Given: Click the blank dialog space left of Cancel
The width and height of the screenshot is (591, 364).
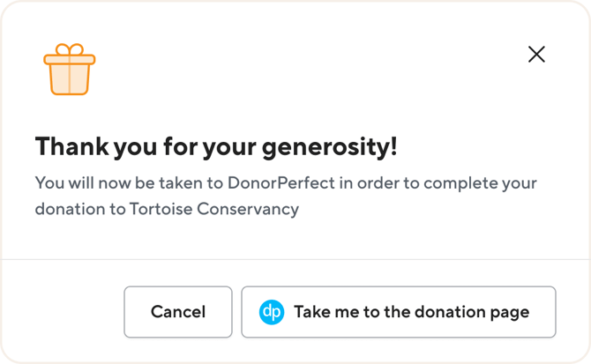Looking at the screenshot, I should coord(62,312).
